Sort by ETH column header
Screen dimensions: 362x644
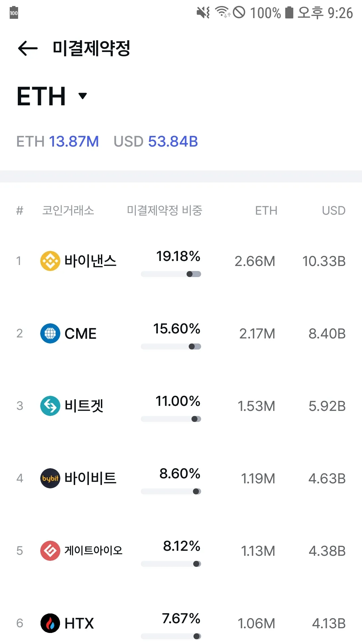[x=266, y=211]
